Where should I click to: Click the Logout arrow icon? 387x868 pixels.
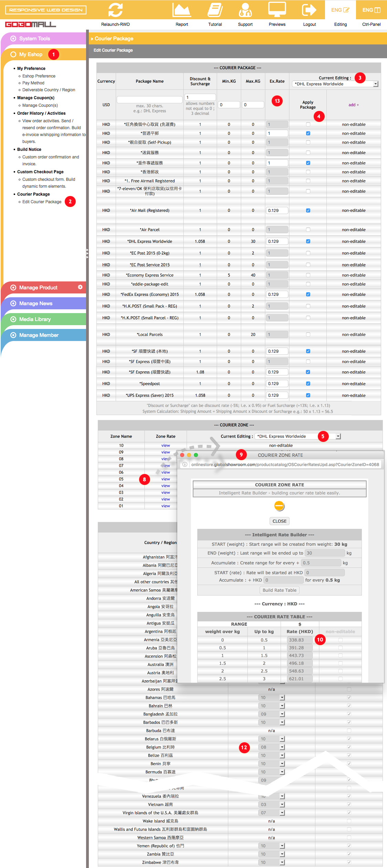click(309, 10)
